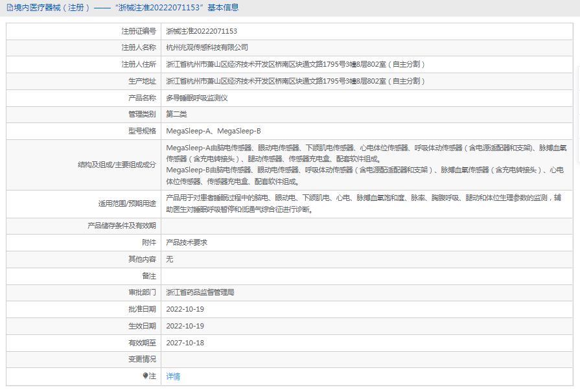Click the 审批部门 label

(x=142, y=292)
